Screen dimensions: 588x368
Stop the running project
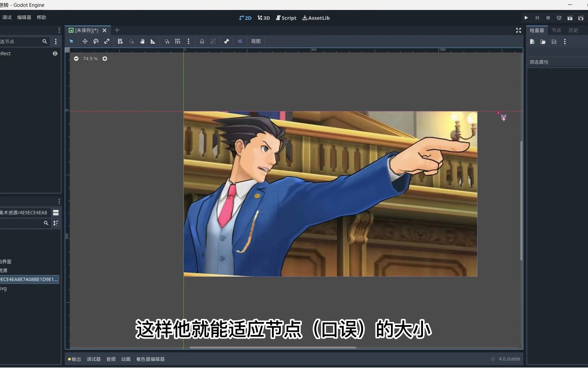pos(548,18)
